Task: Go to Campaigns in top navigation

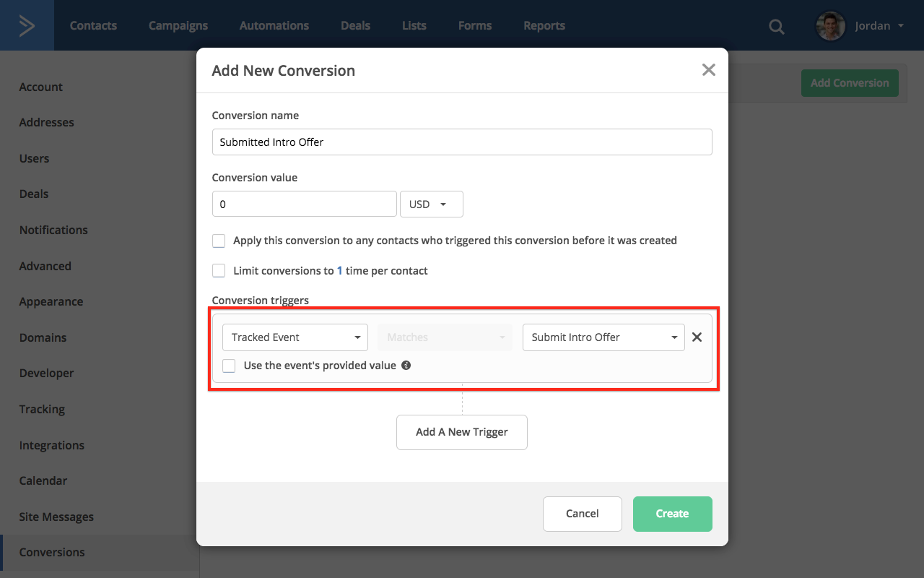Action: [x=178, y=25]
